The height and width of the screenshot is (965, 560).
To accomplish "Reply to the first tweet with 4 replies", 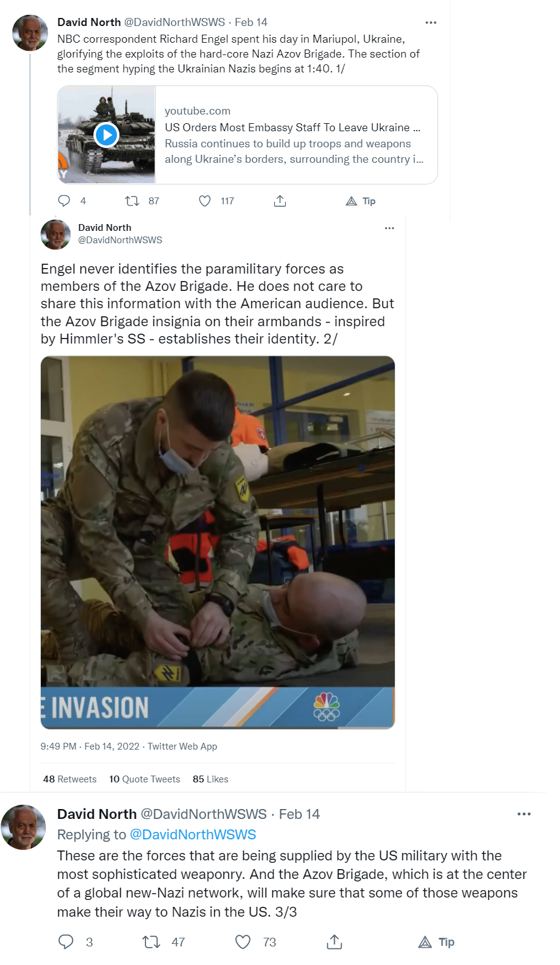I will [x=64, y=201].
